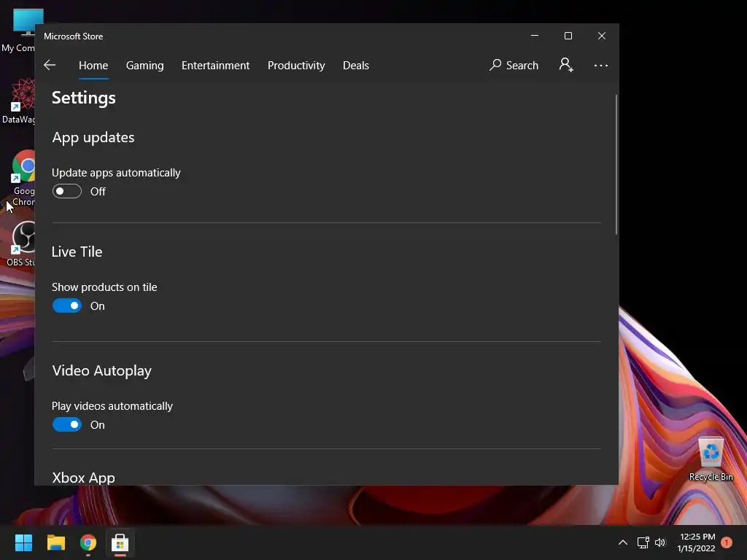Screen dimensions: 747x560
Task: Minimize the Microsoft Store window
Action: pos(535,36)
